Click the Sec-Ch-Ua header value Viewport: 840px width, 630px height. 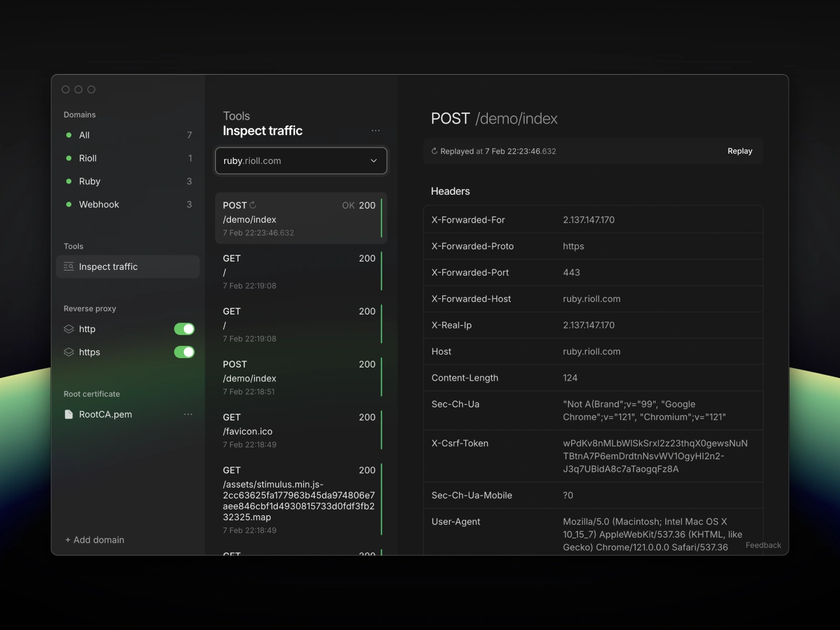[644, 411]
